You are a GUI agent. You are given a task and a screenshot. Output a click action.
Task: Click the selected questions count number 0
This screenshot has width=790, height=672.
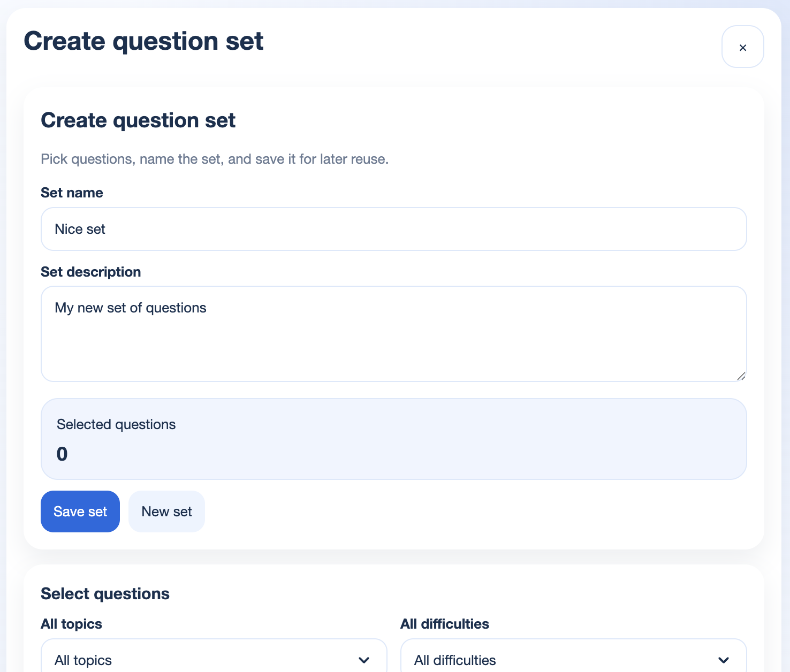(62, 454)
